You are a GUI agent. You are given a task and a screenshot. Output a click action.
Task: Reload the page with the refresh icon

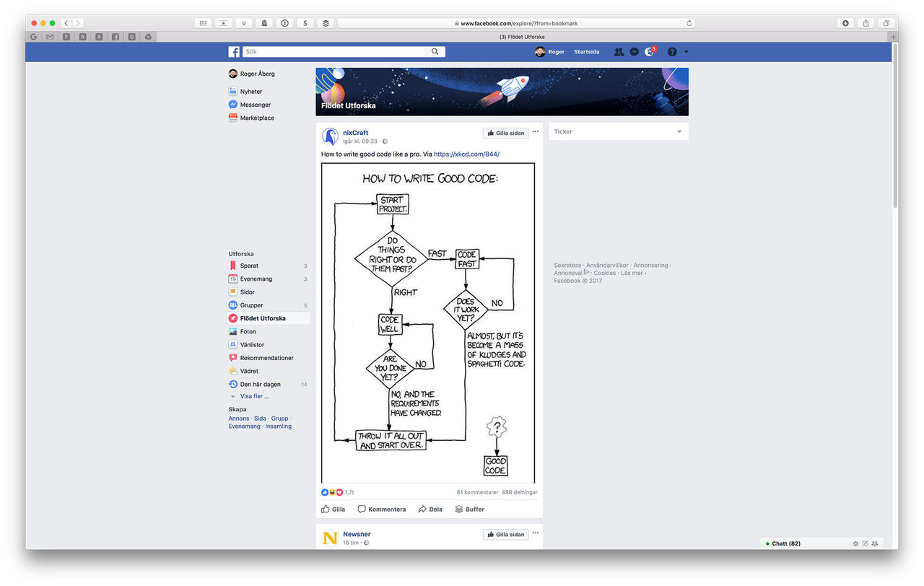pos(689,23)
